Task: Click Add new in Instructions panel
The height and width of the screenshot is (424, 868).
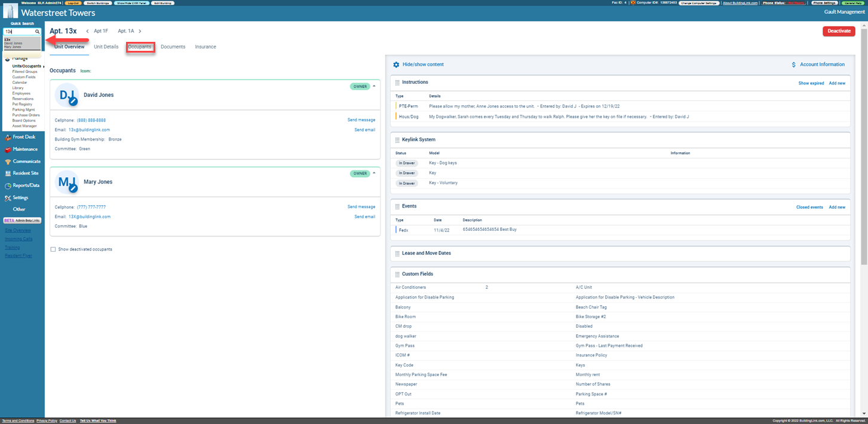Action: click(837, 83)
